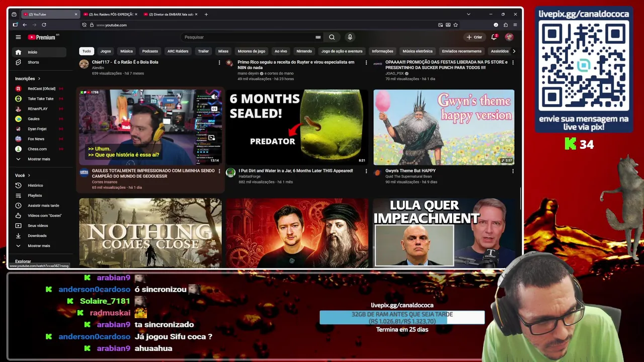This screenshot has height=362, width=644.
Task: Go to Início in sidebar
Action: point(40,52)
